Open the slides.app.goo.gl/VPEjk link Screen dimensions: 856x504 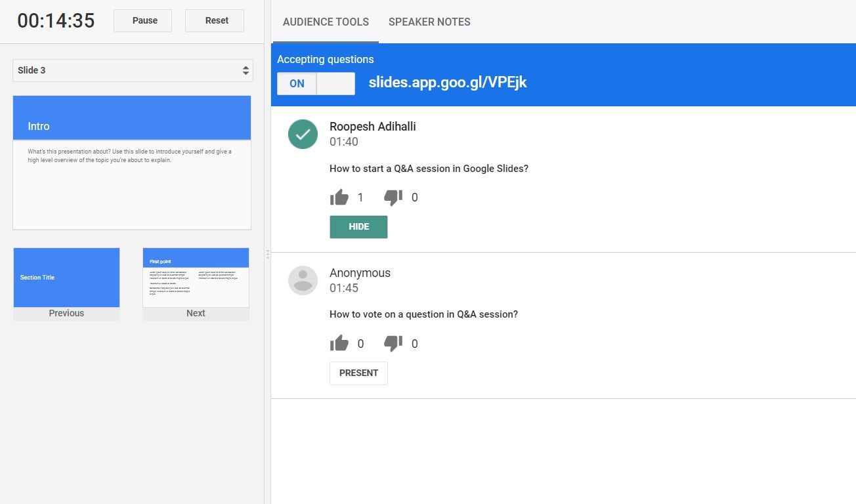click(x=448, y=83)
